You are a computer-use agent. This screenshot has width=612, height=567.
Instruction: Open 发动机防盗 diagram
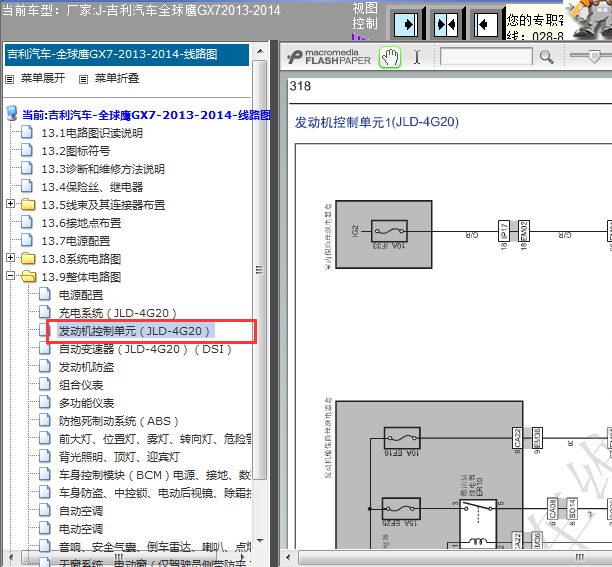[86, 367]
